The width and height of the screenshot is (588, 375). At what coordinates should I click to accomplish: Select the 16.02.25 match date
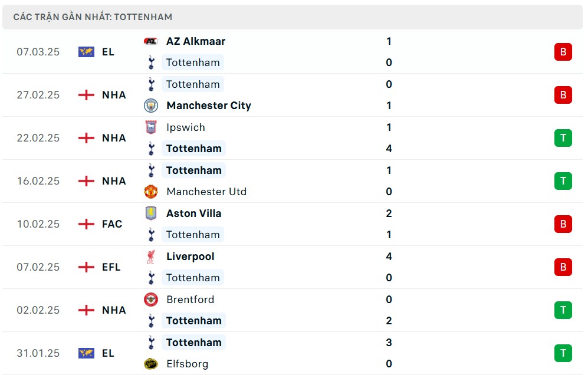tap(38, 181)
